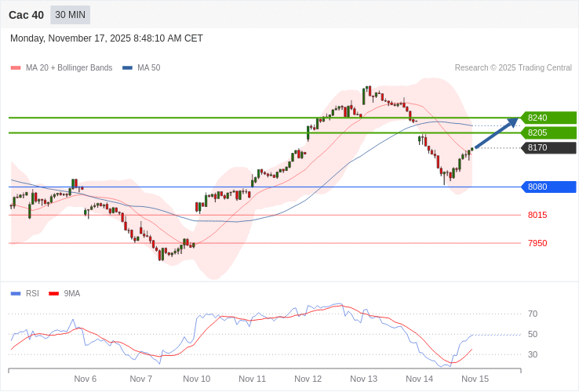The height and width of the screenshot is (392, 579).
Task: Toggle the MA 20 + Bollinger Bands legend label
Action: pos(69,68)
